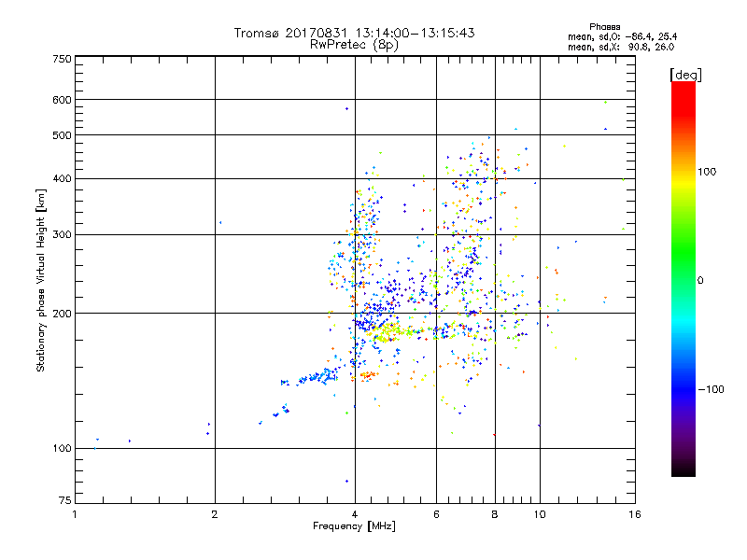This screenshot has height=560, width=747.
Task: Click the '2' x-axis tick label
Action: pos(215,514)
